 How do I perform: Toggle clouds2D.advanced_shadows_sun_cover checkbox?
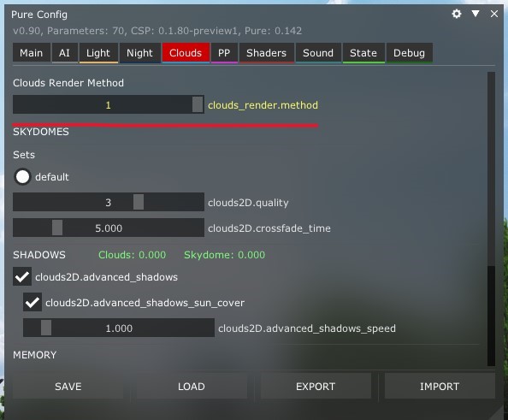pyautogui.click(x=32, y=302)
